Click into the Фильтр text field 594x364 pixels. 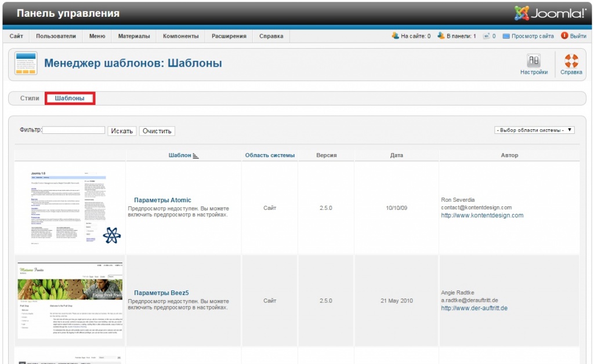point(74,130)
